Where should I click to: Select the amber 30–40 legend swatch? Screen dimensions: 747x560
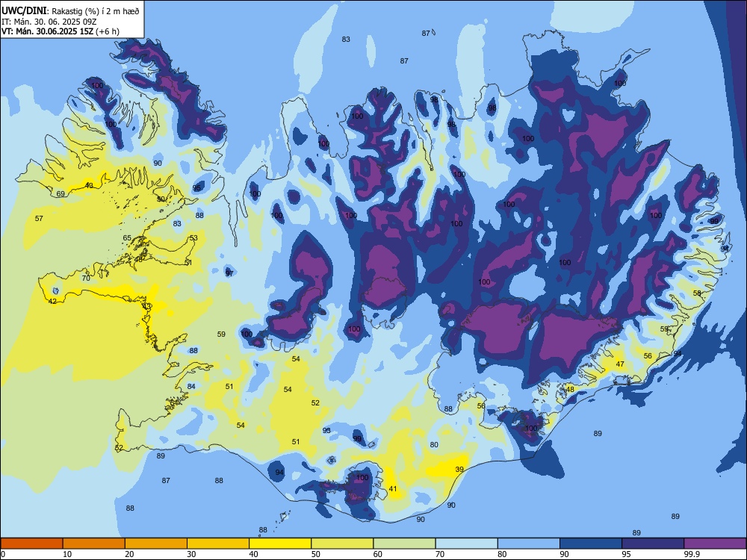click(x=218, y=544)
